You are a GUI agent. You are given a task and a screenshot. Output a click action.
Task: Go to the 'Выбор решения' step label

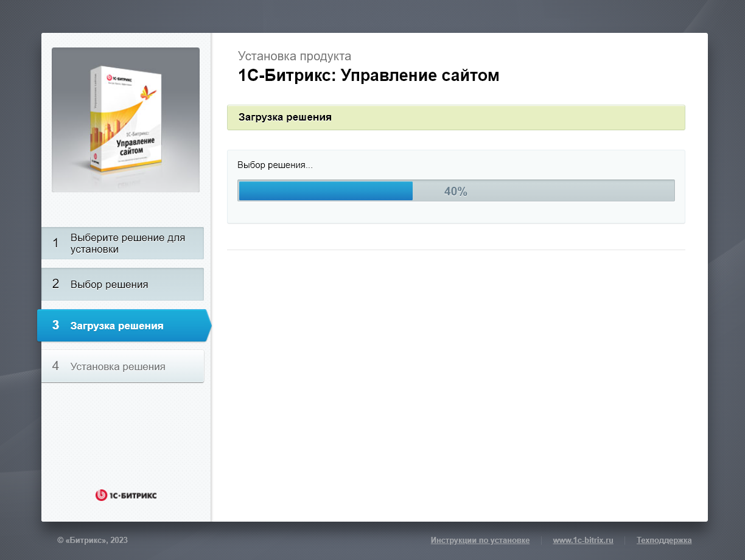(109, 284)
